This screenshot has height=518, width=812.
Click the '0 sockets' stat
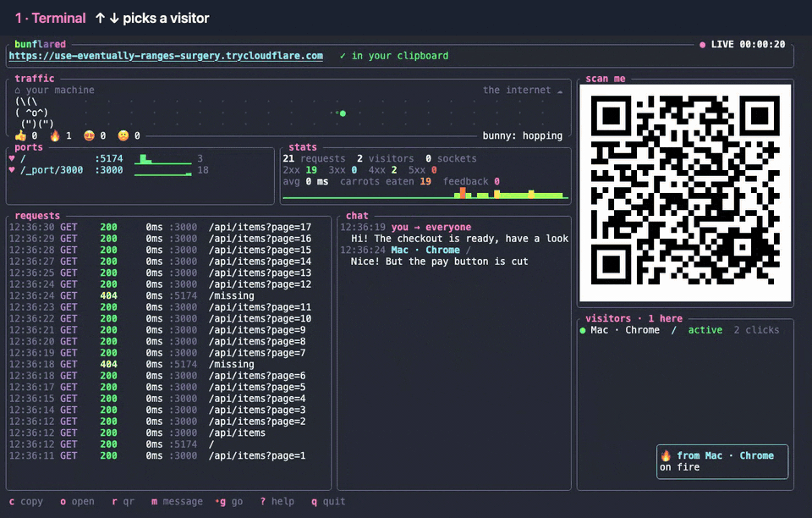pyautogui.click(x=451, y=158)
